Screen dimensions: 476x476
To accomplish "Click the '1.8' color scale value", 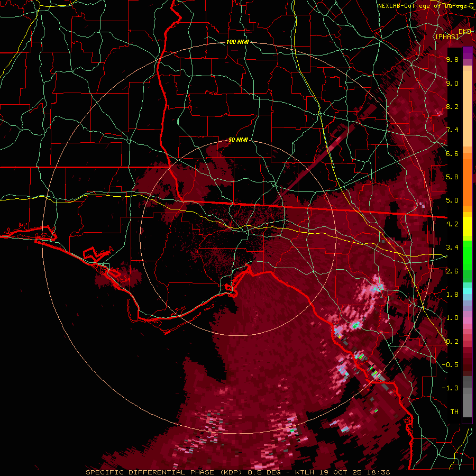I will tap(452, 295).
